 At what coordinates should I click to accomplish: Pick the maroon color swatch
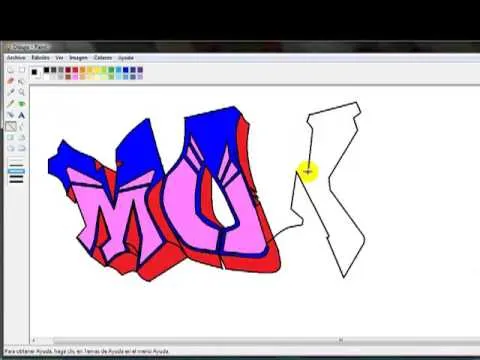click(68, 70)
